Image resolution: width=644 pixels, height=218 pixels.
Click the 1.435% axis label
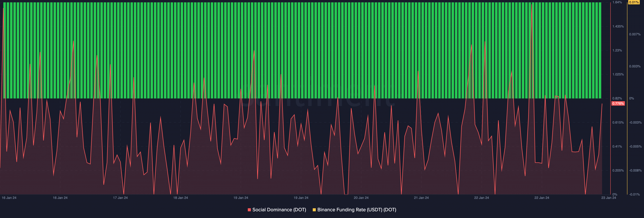click(x=618, y=26)
